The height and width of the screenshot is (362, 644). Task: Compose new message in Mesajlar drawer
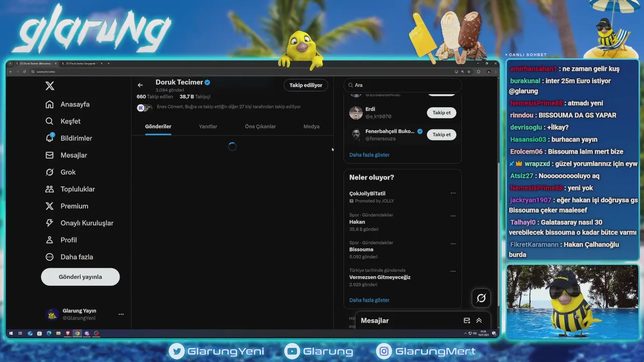[467, 320]
